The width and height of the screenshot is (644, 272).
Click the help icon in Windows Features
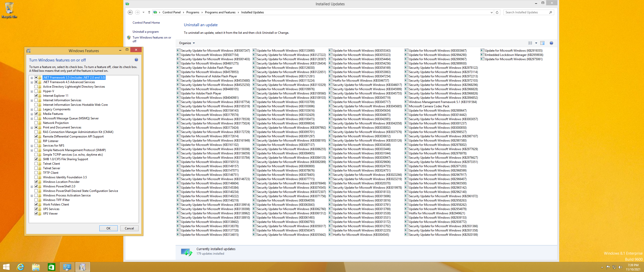[x=136, y=60]
